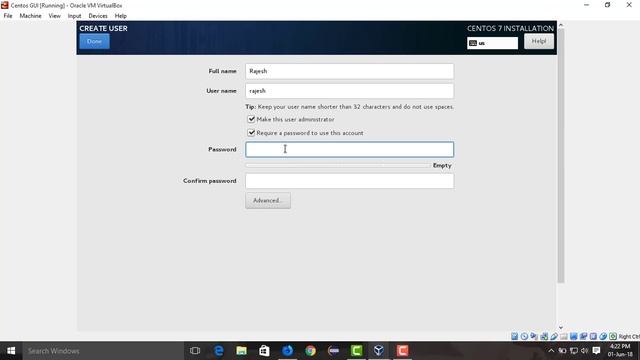Launch Firefox from the taskbar
The width and height of the screenshot is (640, 360).
[288, 351]
